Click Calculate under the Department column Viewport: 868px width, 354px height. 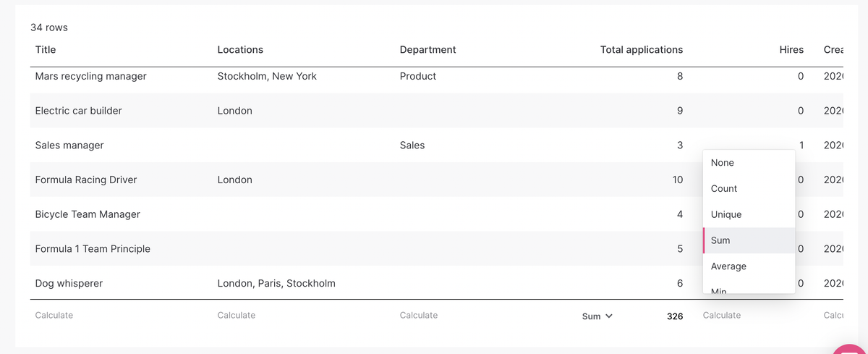(419, 316)
